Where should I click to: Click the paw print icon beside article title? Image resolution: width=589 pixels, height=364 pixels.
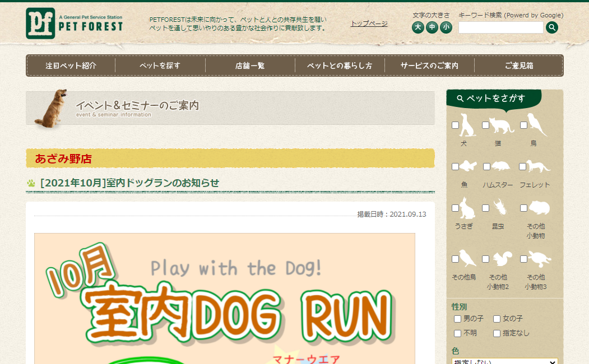(31, 183)
